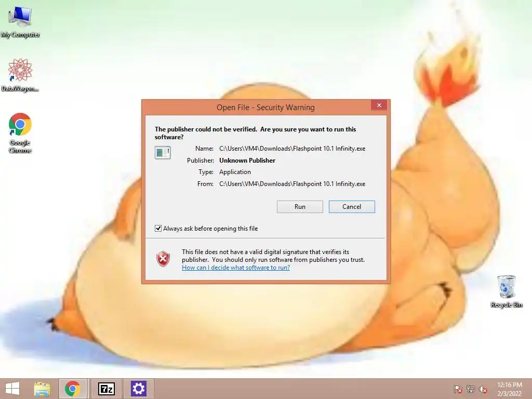Uncheck Always ask before opening this file

pos(158,229)
